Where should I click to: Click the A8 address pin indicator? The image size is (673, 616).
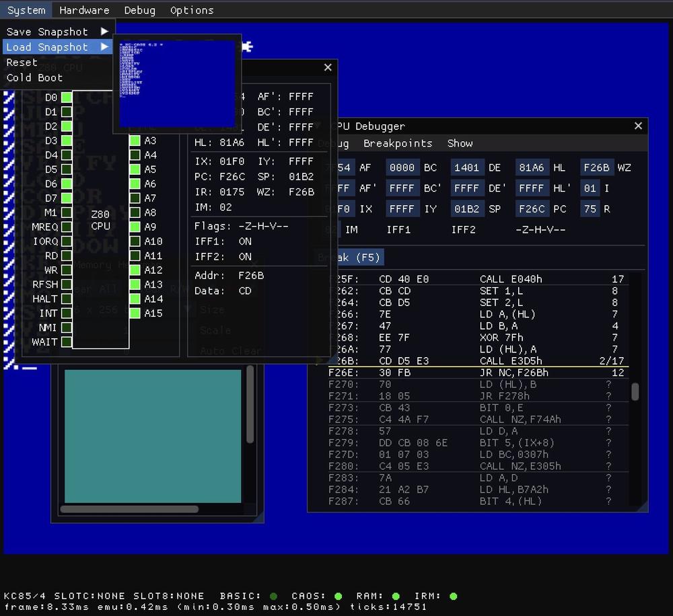tap(135, 213)
